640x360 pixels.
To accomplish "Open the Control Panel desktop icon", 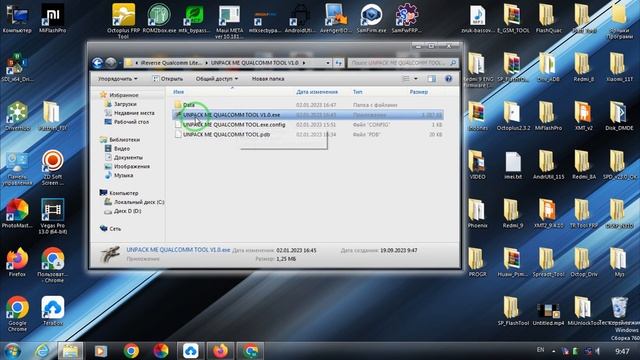I will pyautogui.click(x=17, y=169).
